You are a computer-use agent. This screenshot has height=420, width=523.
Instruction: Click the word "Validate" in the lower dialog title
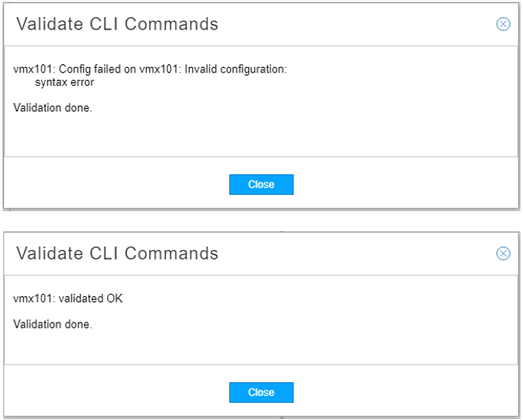click(49, 253)
